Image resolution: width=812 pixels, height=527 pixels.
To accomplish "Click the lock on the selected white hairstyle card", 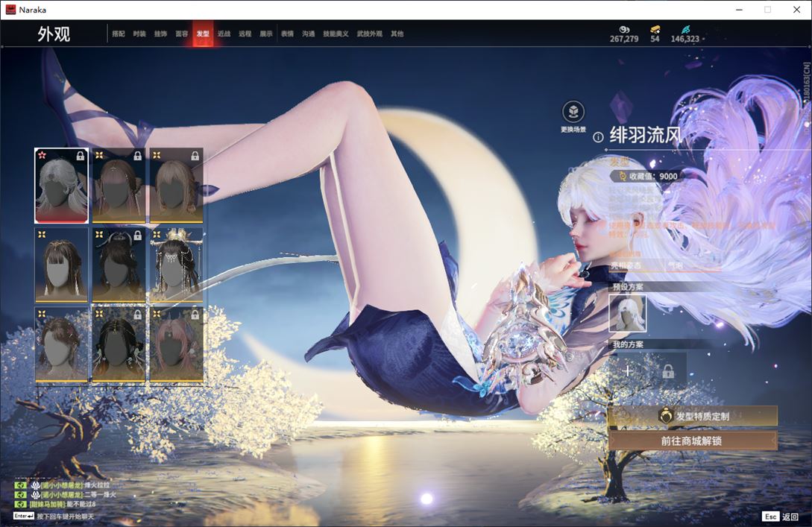I will coord(81,156).
